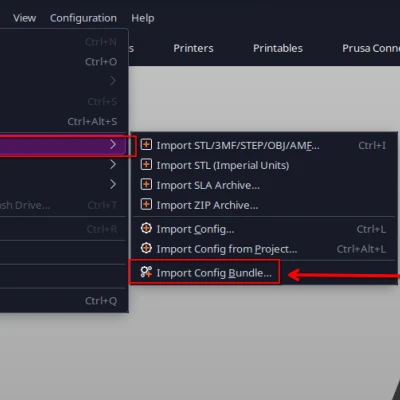Select Import Config from Project entry
The width and height of the screenshot is (400, 400).
click(263, 249)
